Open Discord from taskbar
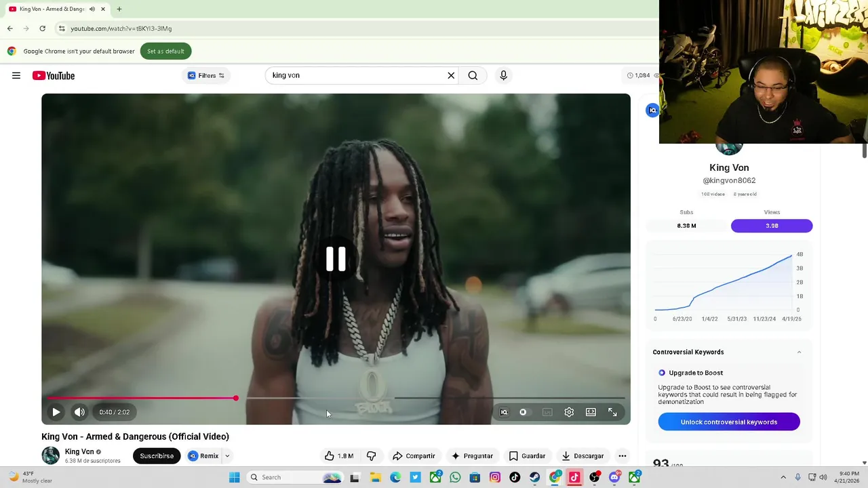 (614, 477)
